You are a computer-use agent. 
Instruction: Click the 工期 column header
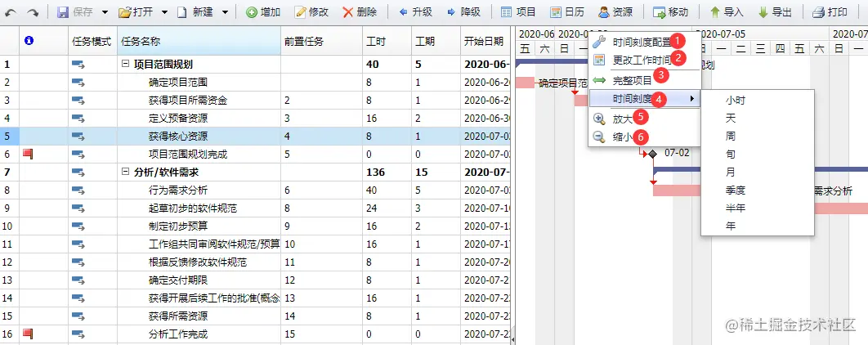tap(436, 41)
